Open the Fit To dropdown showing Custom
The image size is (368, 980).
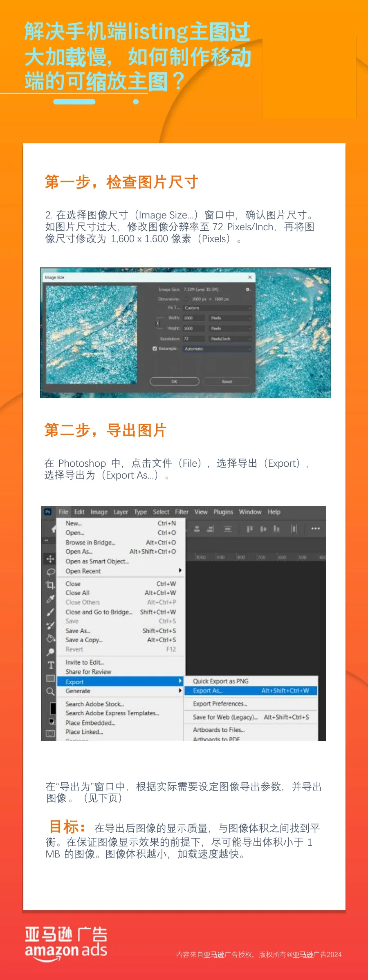(x=217, y=308)
